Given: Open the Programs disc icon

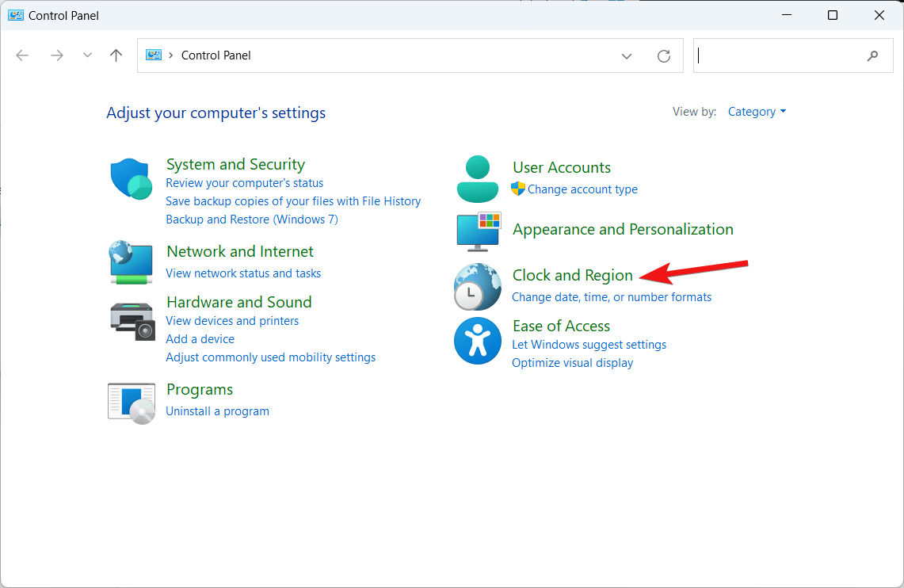Looking at the screenshot, I should pos(131,402).
